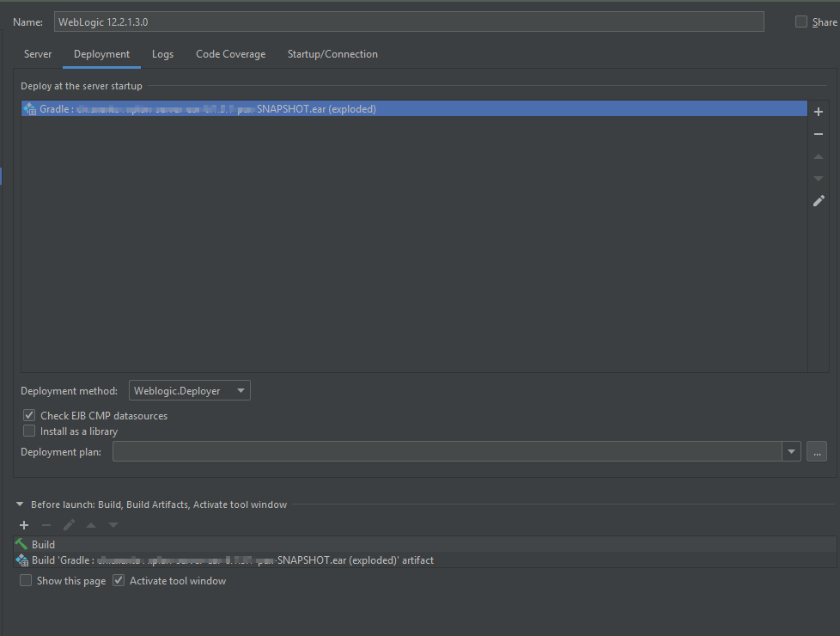This screenshot has height=636, width=840.
Task: Click the Gradle artifact icon in the deployment list
Action: tap(29, 109)
